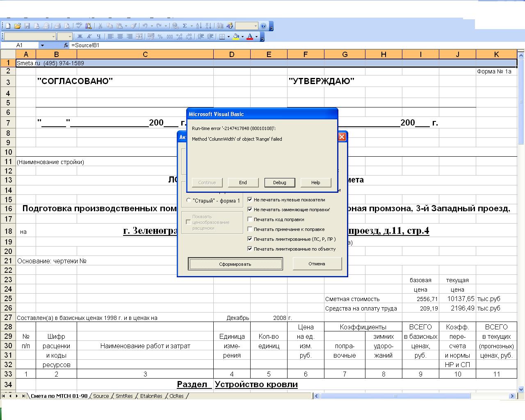Apply Percent style format
525x420 pixels.
point(160,37)
